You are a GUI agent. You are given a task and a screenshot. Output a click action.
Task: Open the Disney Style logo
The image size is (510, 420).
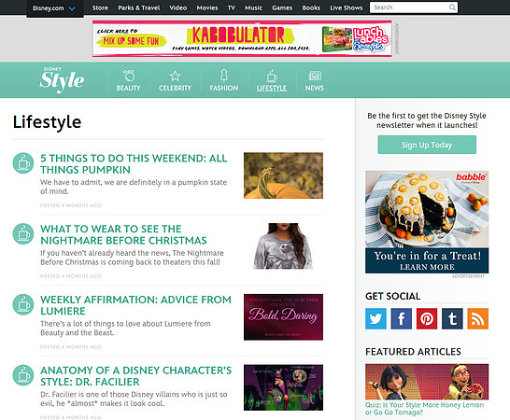(x=62, y=79)
